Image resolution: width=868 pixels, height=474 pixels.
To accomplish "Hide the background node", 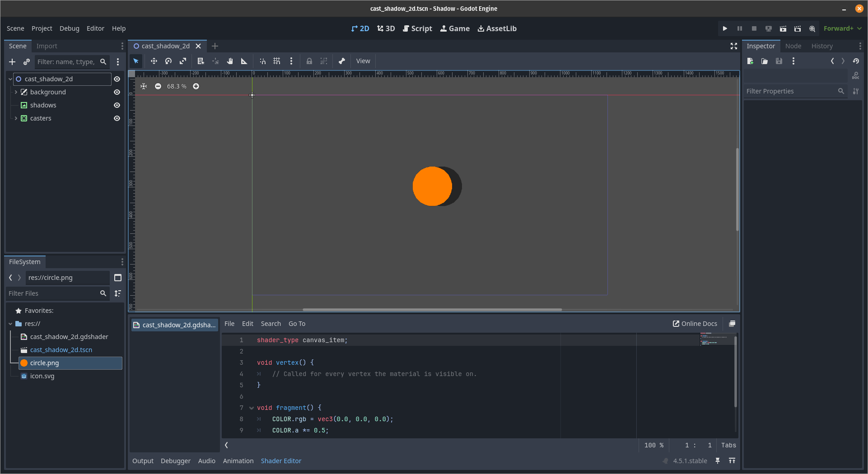I will tap(117, 92).
